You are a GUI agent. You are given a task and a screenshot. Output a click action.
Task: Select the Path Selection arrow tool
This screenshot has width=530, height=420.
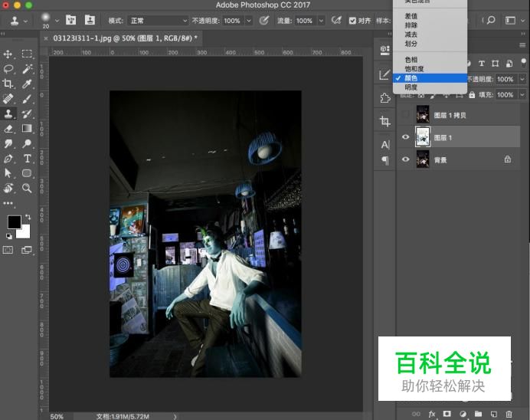click(x=8, y=173)
